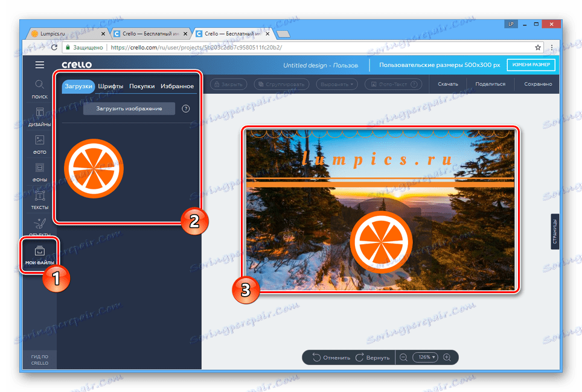Open the Поиск search sidebar icon
Screen dimensions: 582x392
[40, 89]
